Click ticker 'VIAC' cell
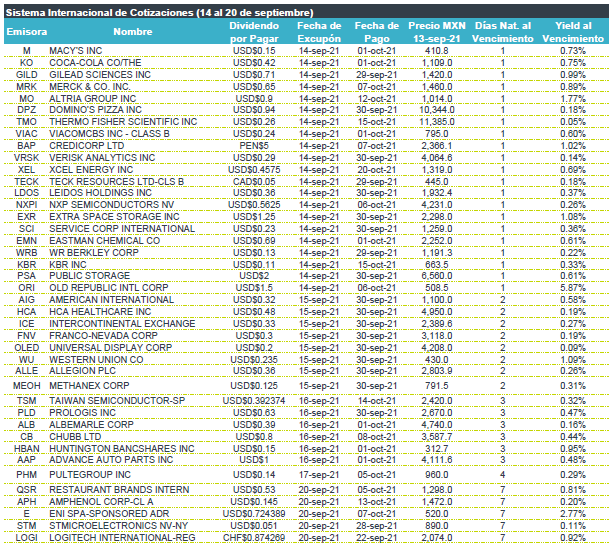 click(x=26, y=134)
